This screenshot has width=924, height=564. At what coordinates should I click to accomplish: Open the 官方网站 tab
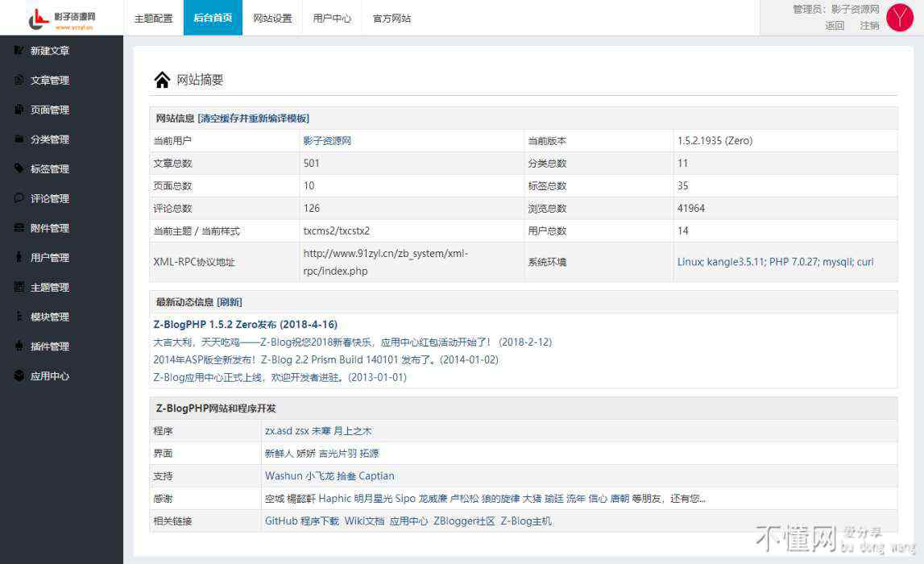click(392, 19)
